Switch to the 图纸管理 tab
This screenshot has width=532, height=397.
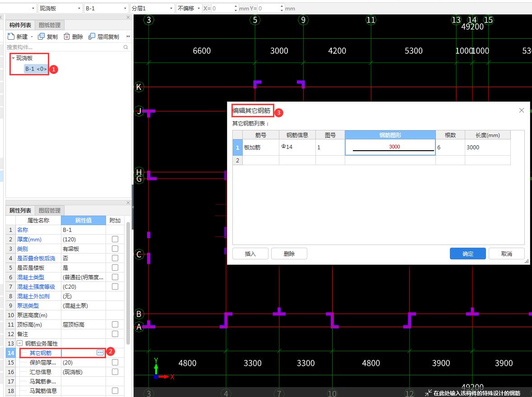[50, 25]
